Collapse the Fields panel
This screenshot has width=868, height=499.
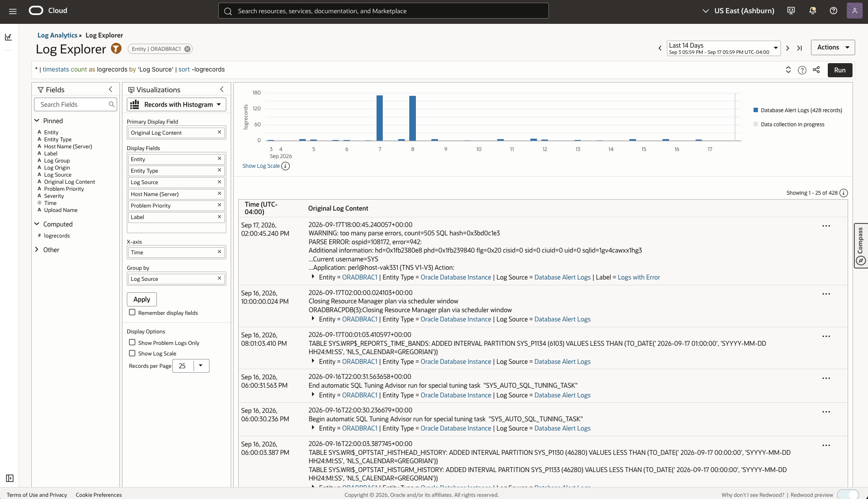point(110,89)
